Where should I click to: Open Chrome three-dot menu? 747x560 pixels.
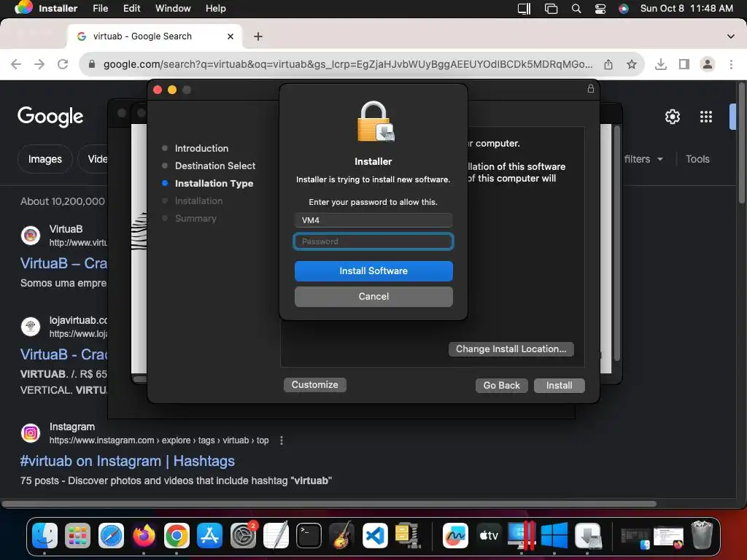(x=731, y=64)
